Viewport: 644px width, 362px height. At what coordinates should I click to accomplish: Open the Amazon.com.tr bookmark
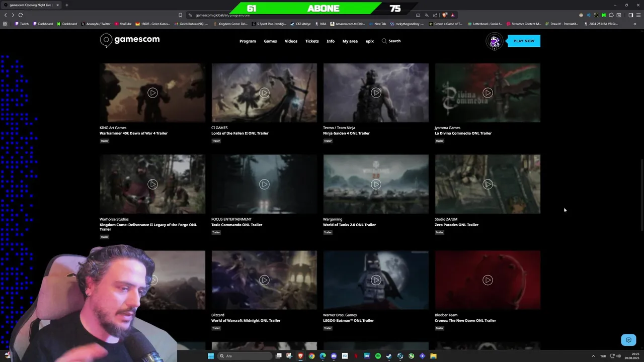tap(348, 24)
